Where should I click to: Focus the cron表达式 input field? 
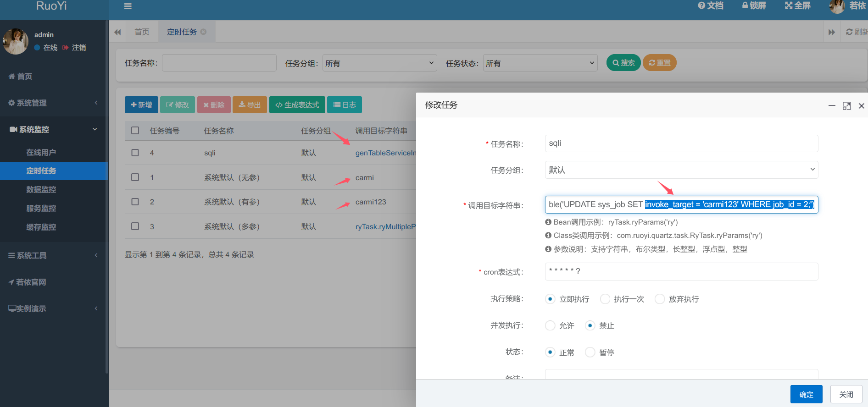click(681, 271)
